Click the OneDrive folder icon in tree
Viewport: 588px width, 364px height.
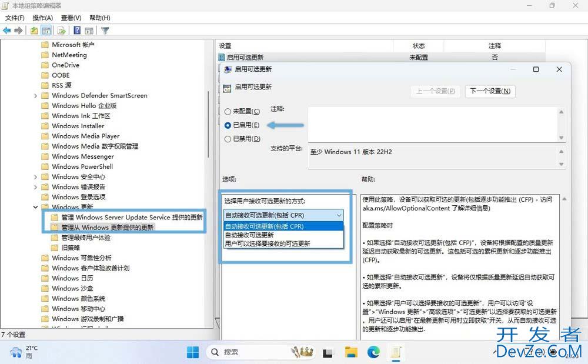click(45, 65)
